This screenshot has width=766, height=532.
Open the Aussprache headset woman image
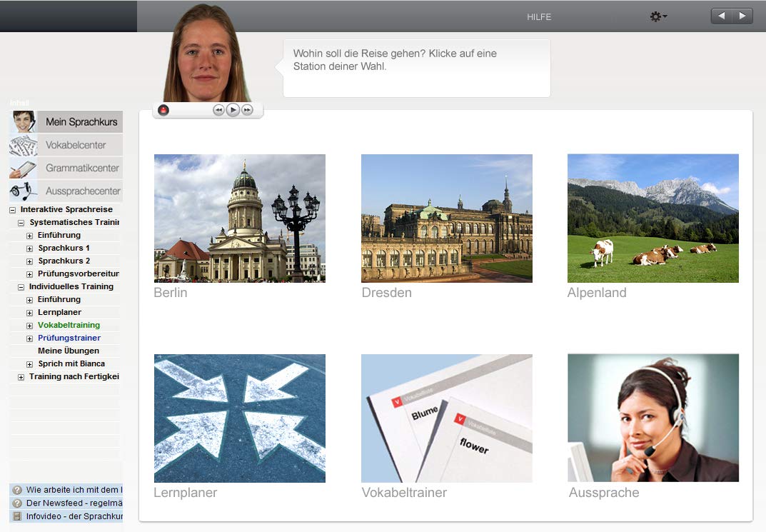click(653, 418)
